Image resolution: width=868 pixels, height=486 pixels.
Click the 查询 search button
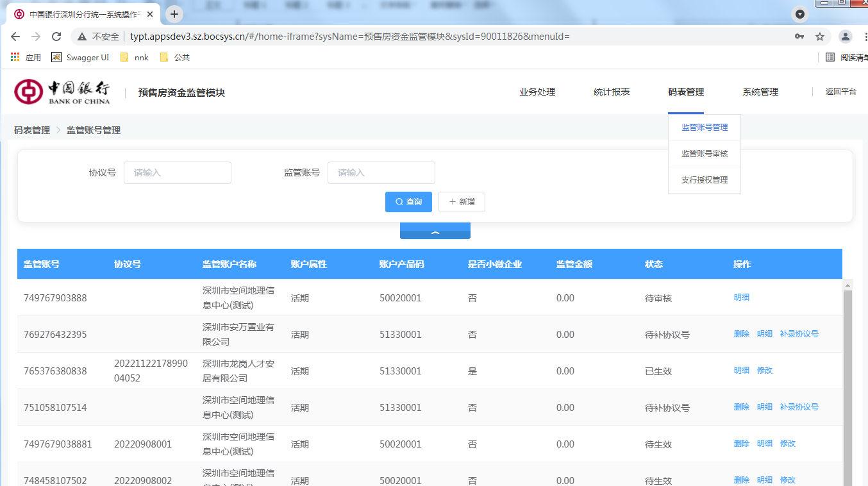(408, 202)
